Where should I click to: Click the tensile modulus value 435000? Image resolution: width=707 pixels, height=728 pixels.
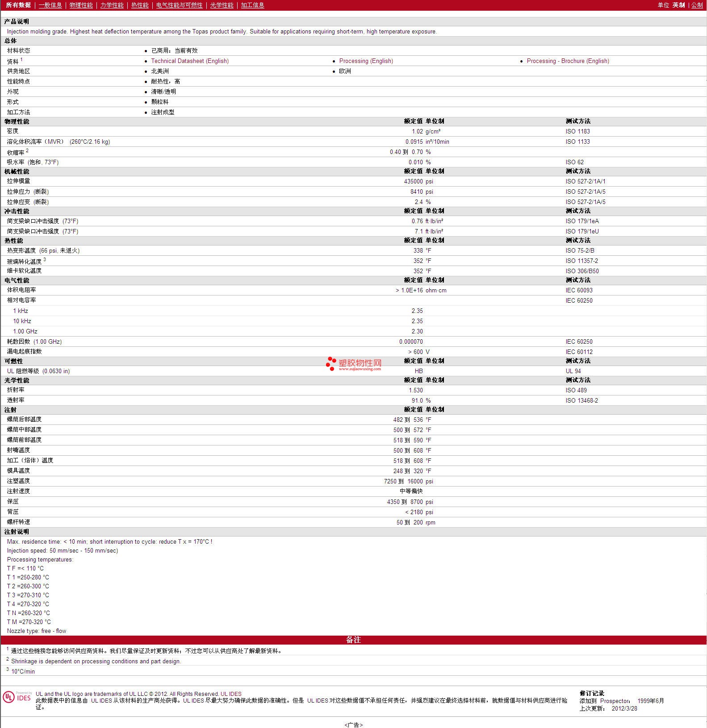coord(413,181)
